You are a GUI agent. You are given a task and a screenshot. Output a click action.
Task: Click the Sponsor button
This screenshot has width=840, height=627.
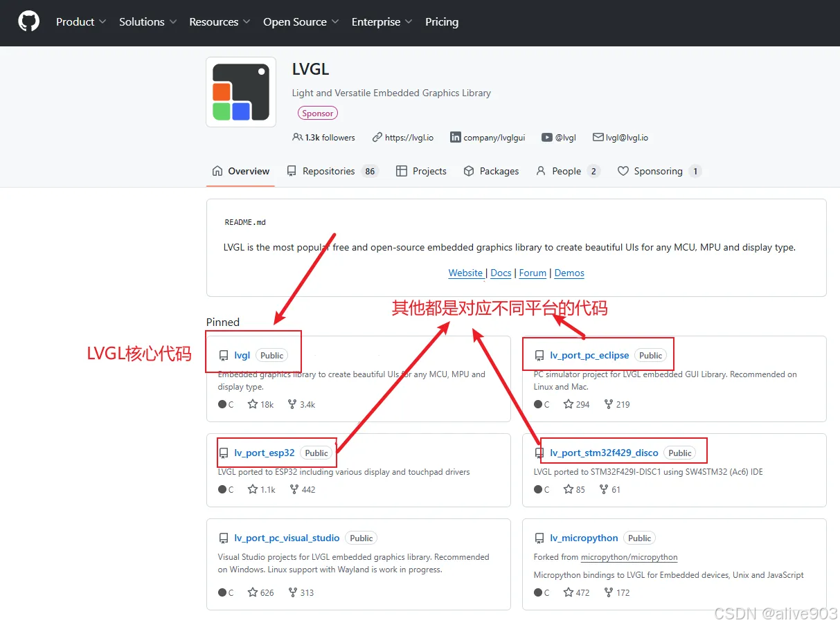coord(318,113)
